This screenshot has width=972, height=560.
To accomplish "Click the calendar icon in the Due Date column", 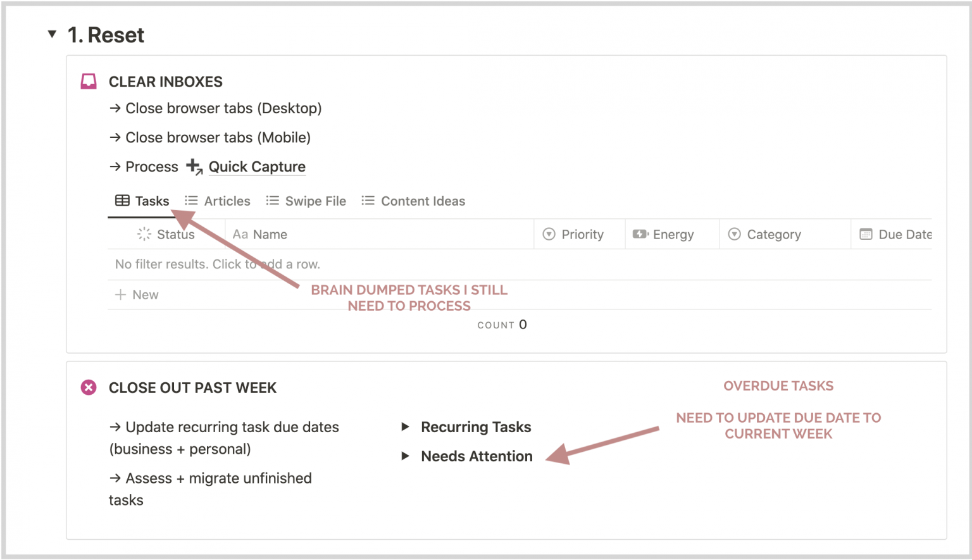I will click(x=866, y=234).
